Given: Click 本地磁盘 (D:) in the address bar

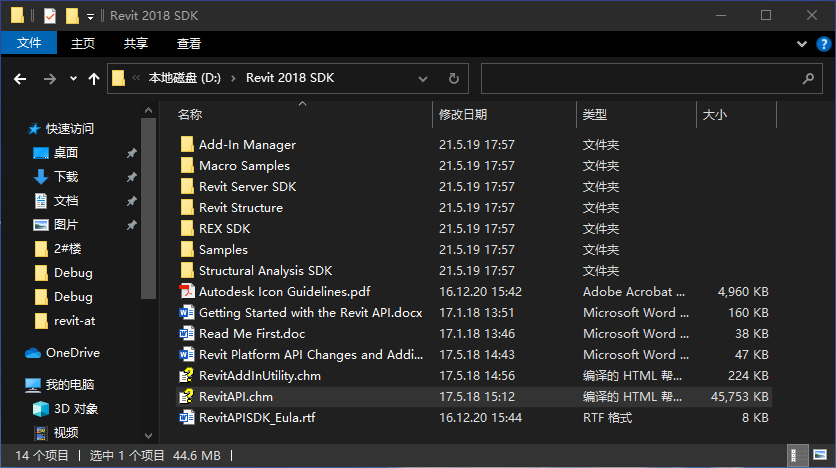Looking at the screenshot, I should click(184, 78).
